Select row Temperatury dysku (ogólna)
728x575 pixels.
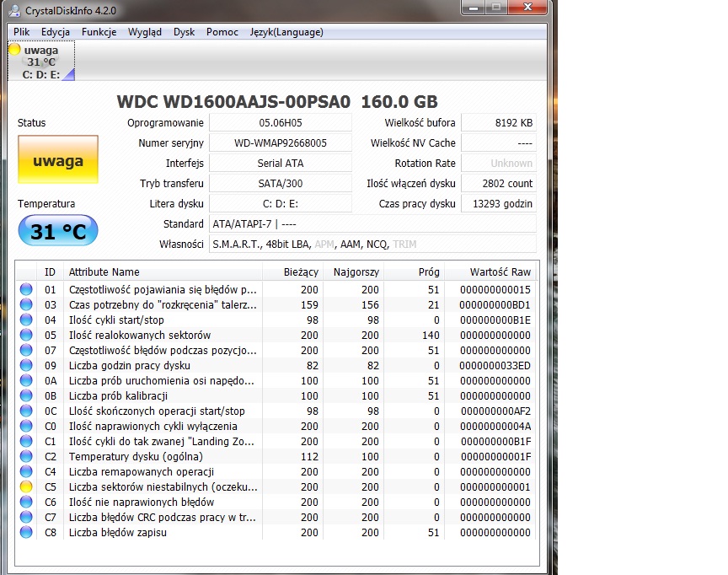(276, 457)
